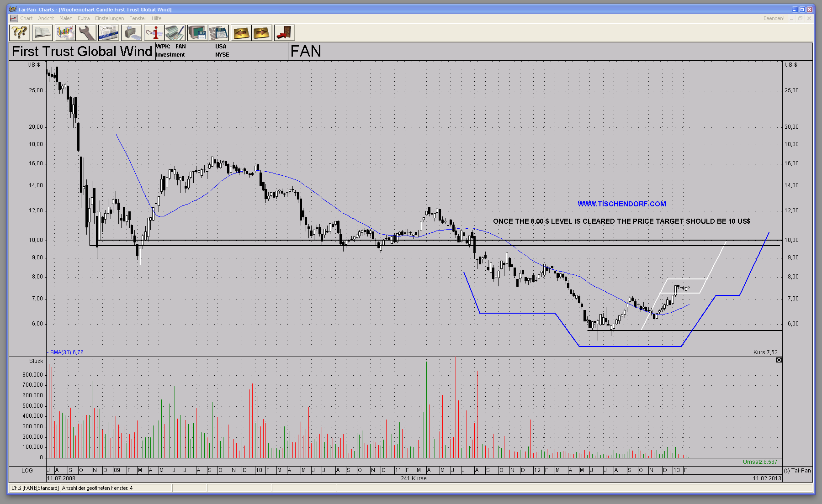Image resolution: width=822 pixels, height=504 pixels.
Task: Click the '(c) Tai-Pan' label
Action: 797,471
